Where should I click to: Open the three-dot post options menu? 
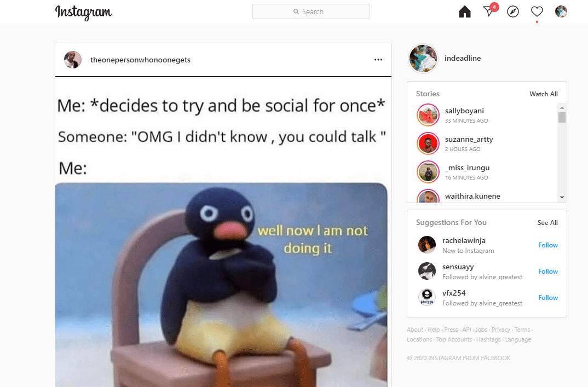click(378, 60)
